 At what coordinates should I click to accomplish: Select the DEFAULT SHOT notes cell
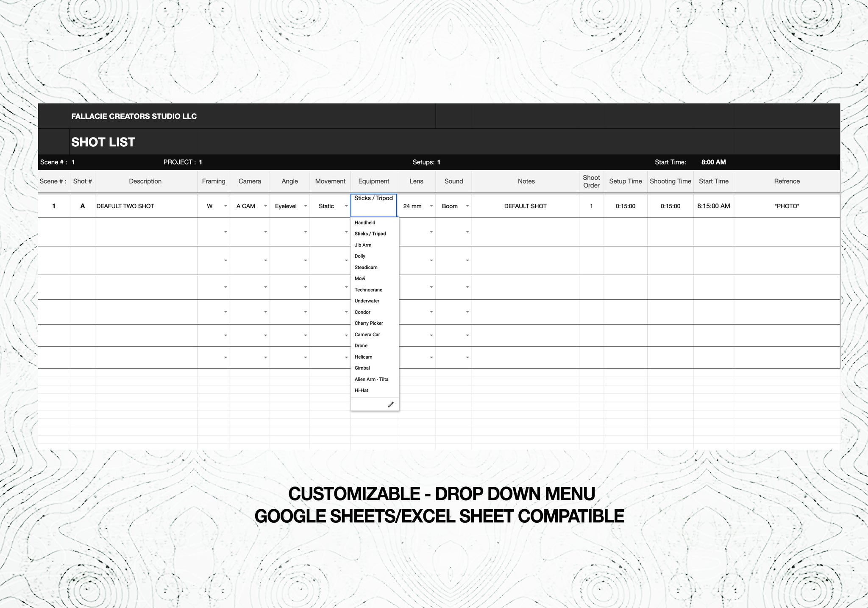pos(526,206)
